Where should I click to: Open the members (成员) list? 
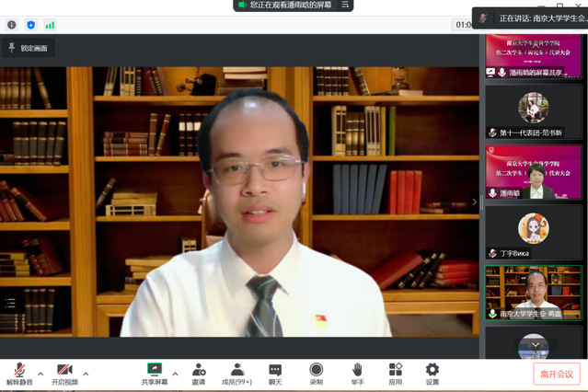pos(236,373)
